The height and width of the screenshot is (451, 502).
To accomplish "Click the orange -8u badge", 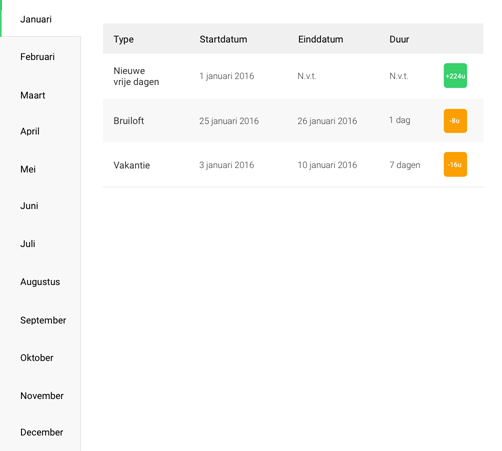I will pos(455,121).
